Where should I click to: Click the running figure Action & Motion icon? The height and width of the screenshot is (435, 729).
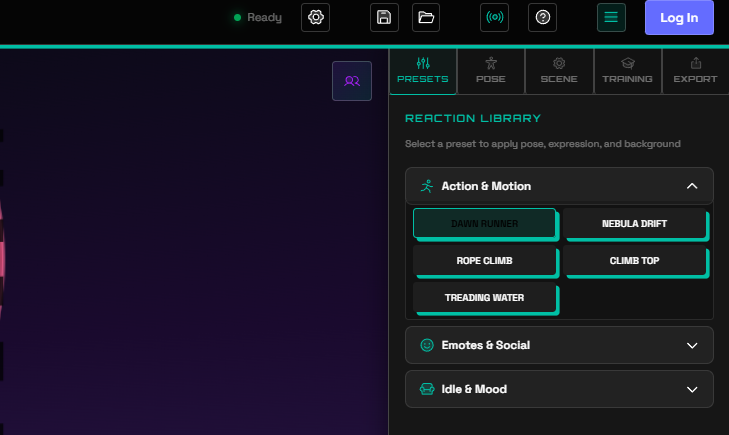click(427, 186)
